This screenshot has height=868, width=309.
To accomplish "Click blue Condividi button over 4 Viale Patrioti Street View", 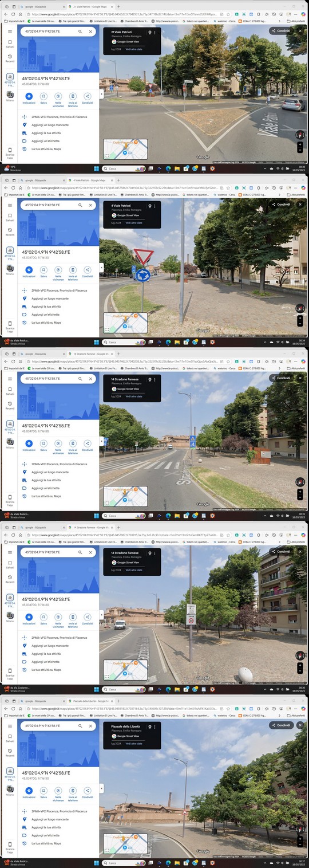I will (281, 205).
